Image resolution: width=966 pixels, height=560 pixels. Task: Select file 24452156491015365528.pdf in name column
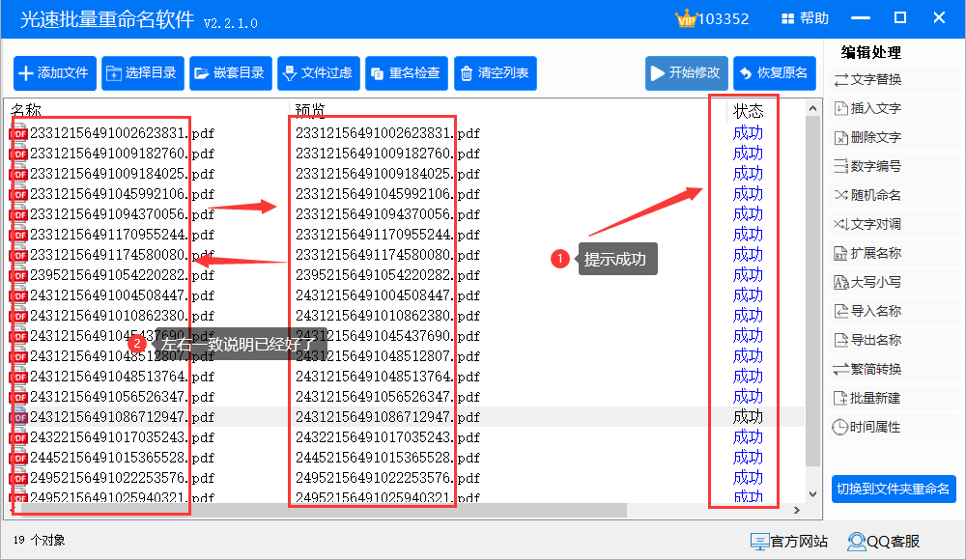[x=122, y=458]
